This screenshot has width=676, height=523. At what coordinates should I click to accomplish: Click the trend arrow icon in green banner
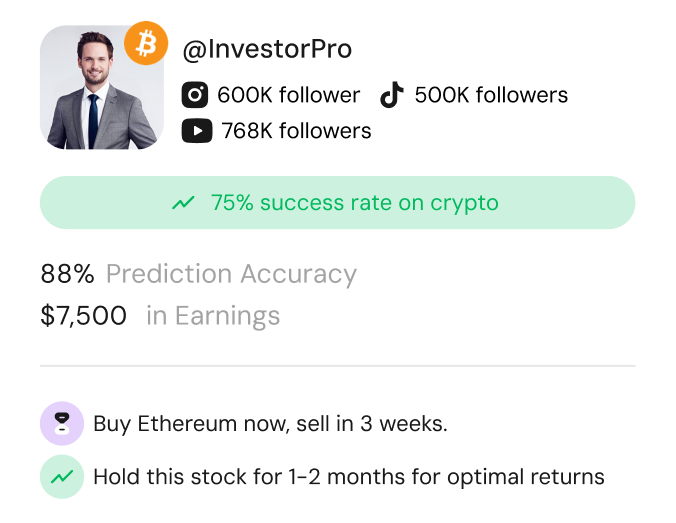183,203
